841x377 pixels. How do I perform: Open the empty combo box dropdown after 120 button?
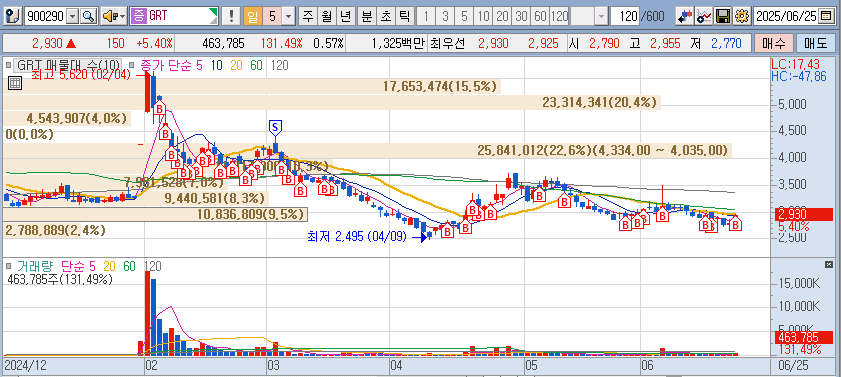pyautogui.click(x=601, y=16)
